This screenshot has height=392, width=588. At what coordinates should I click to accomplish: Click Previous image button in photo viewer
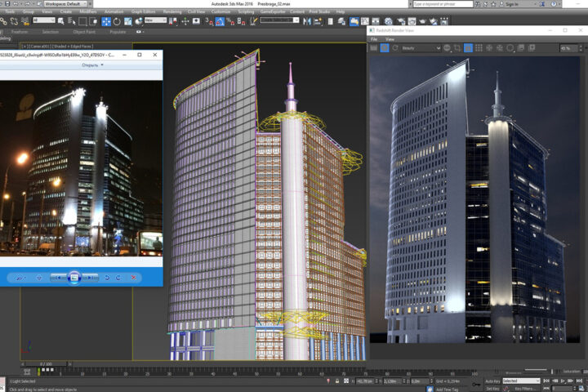point(58,278)
